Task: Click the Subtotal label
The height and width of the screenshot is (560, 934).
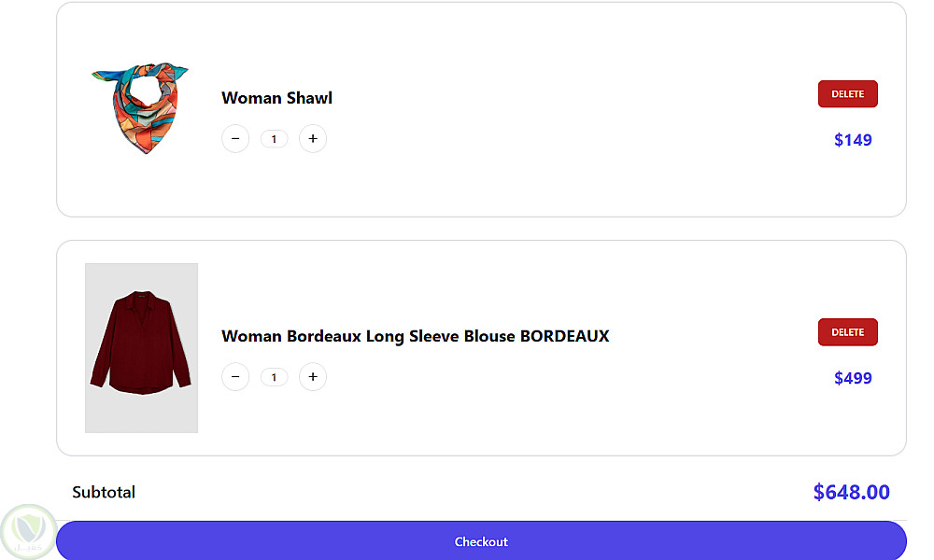Action: (104, 492)
